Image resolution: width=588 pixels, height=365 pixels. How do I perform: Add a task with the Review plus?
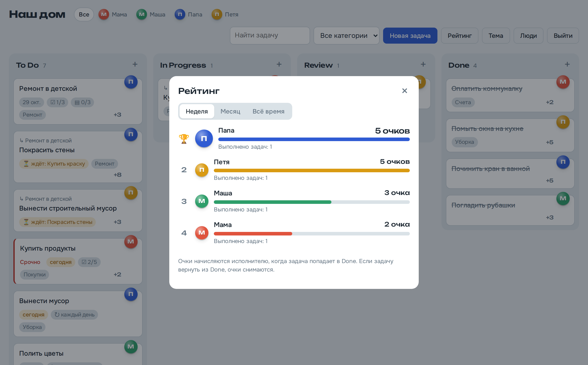[423, 65]
